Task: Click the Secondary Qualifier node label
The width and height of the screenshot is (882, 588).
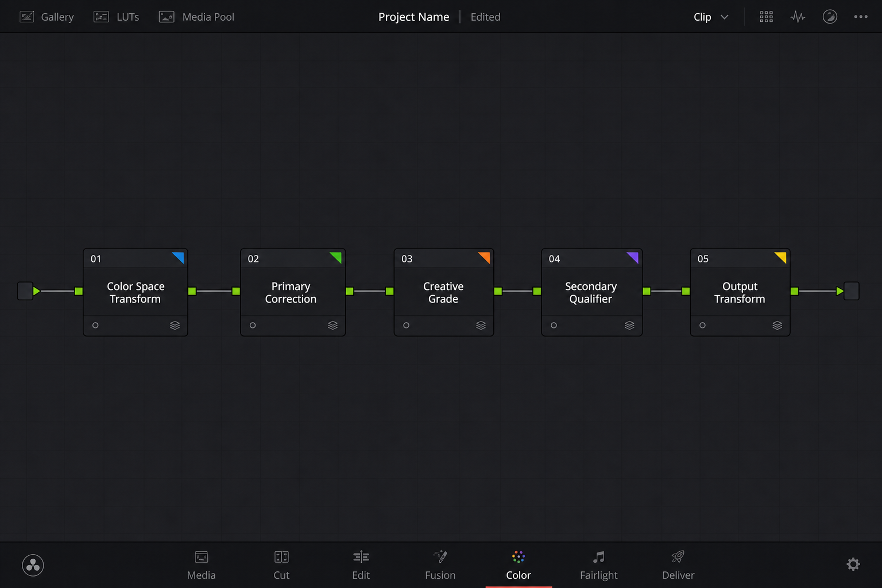Action: point(591,292)
